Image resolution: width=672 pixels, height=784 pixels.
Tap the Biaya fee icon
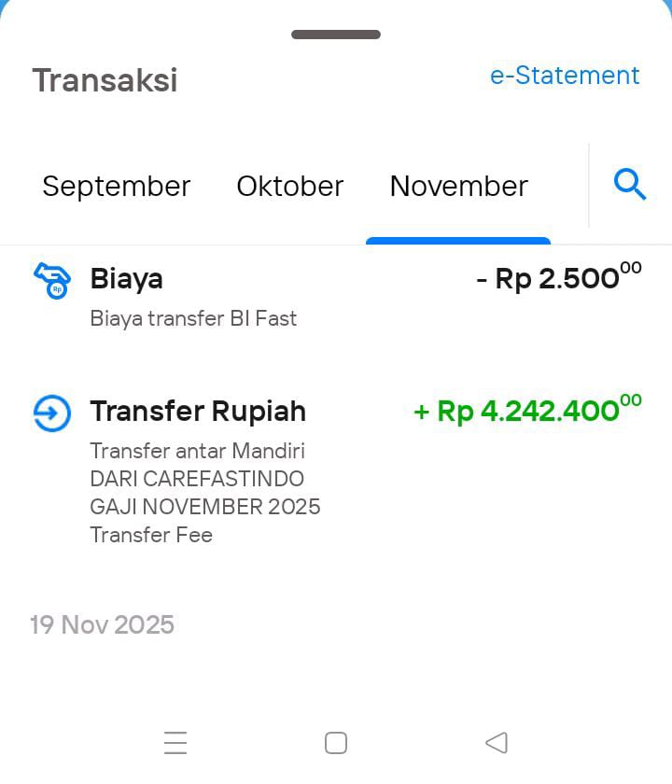tap(52, 280)
